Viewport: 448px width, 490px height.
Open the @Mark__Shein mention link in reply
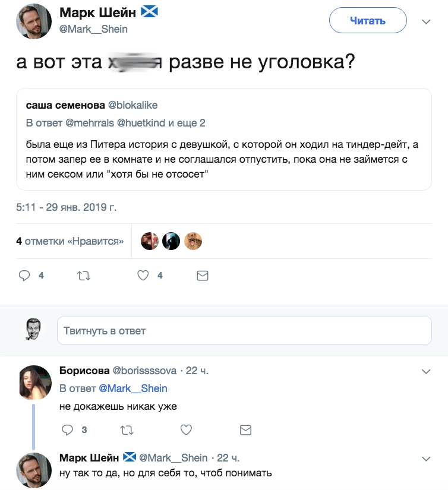(132, 388)
